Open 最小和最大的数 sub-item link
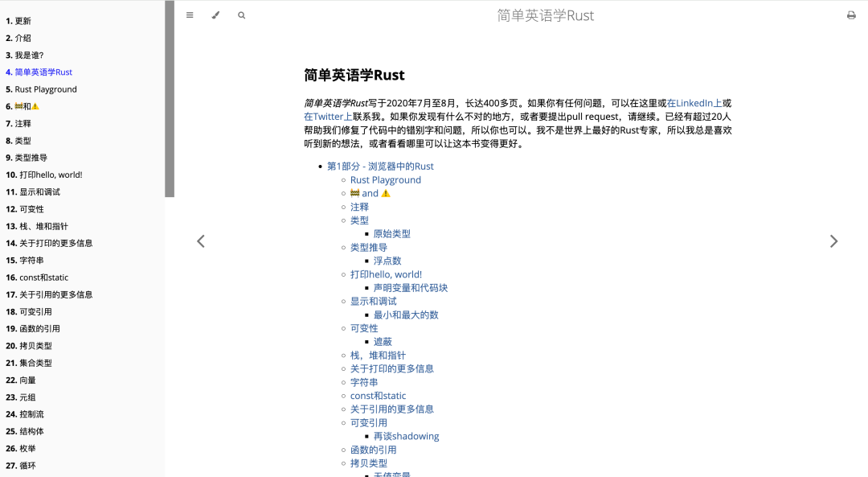This screenshot has height=477, width=868. pyautogui.click(x=406, y=315)
